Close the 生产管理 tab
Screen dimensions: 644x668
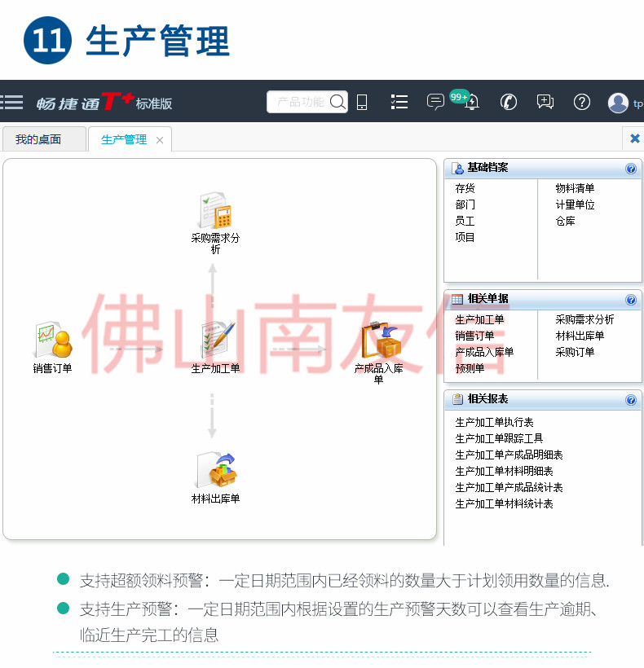click(x=160, y=140)
